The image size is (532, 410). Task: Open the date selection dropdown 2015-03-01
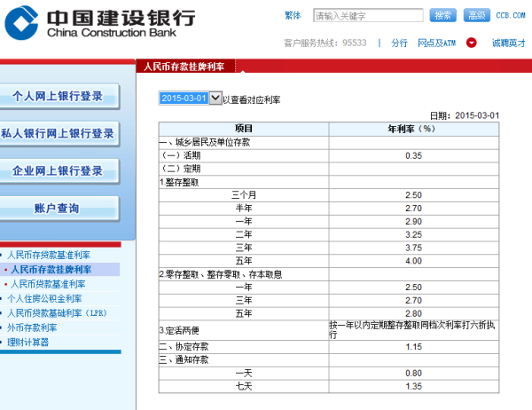191,99
